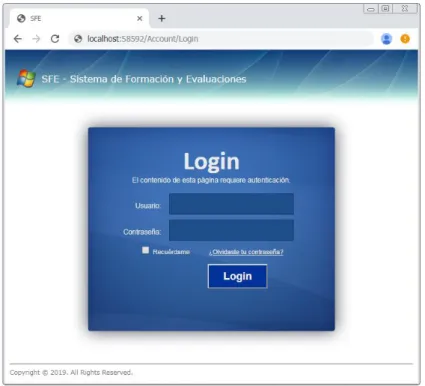Open the ¿Olvidaste tu contraseña? link
This screenshot has width=425, height=386.
246,252
